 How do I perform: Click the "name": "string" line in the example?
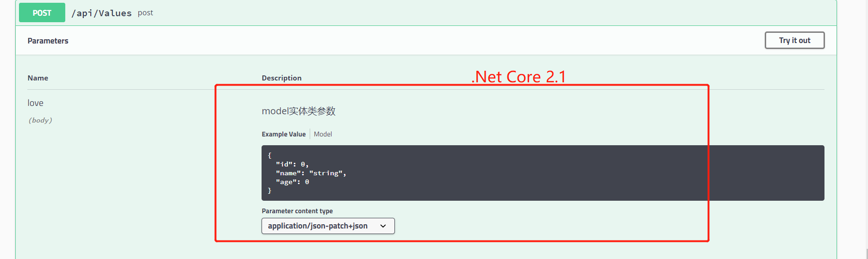coord(311,173)
